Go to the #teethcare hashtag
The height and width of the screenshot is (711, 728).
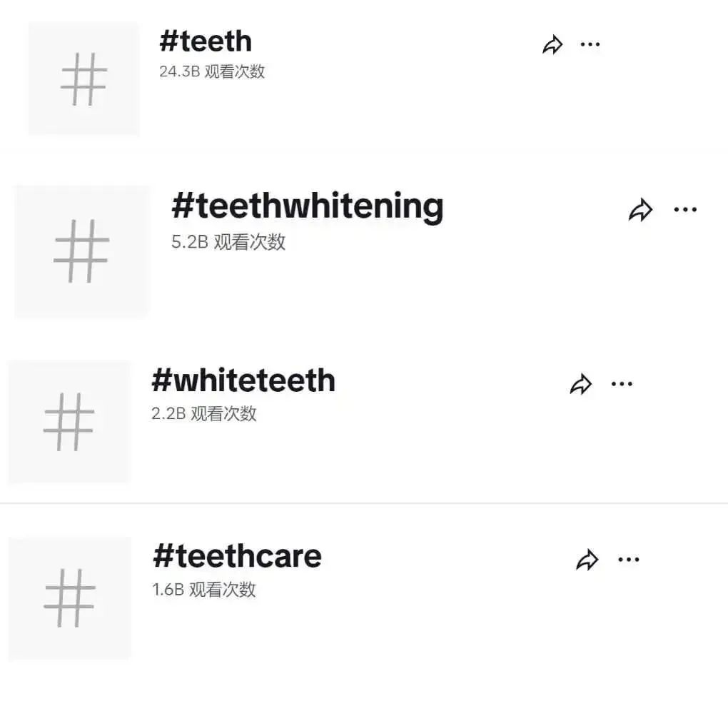[x=237, y=556]
